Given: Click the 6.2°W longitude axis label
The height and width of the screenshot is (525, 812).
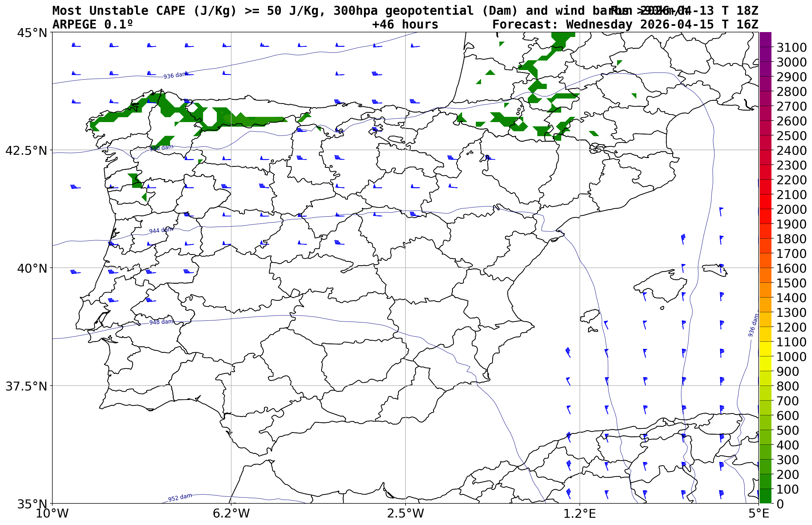Looking at the screenshot, I should click(231, 514).
